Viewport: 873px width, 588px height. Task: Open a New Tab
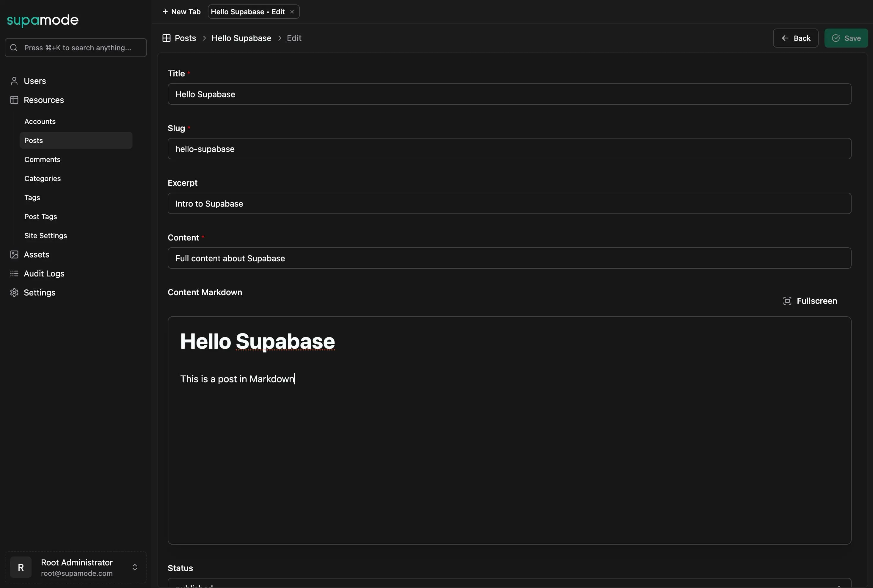tap(181, 12)
